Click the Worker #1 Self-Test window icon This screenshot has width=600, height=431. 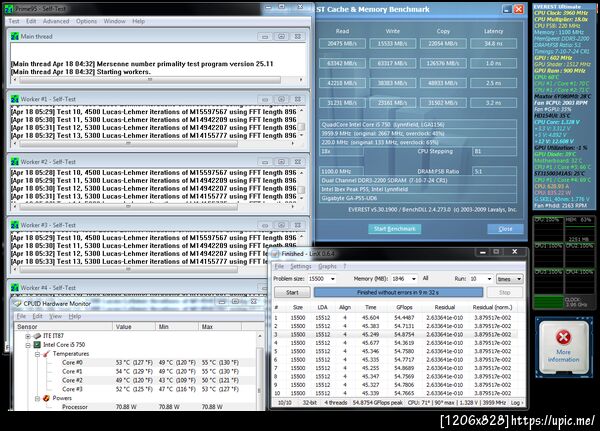15,99
